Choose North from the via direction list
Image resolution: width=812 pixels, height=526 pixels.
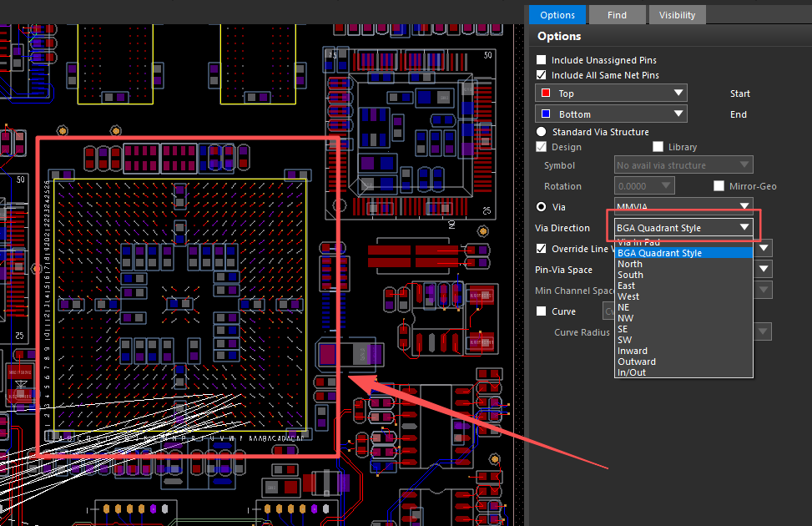(x=630, y=264)
